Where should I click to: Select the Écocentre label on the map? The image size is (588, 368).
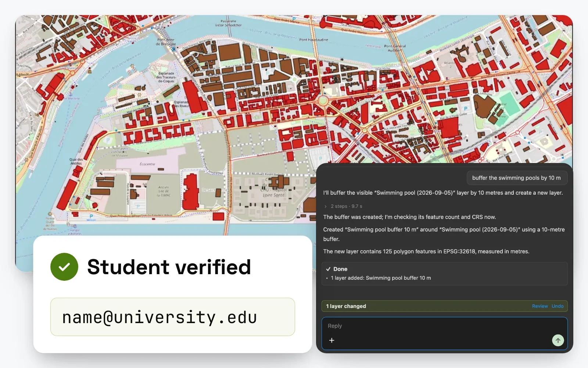coord(147,164)
